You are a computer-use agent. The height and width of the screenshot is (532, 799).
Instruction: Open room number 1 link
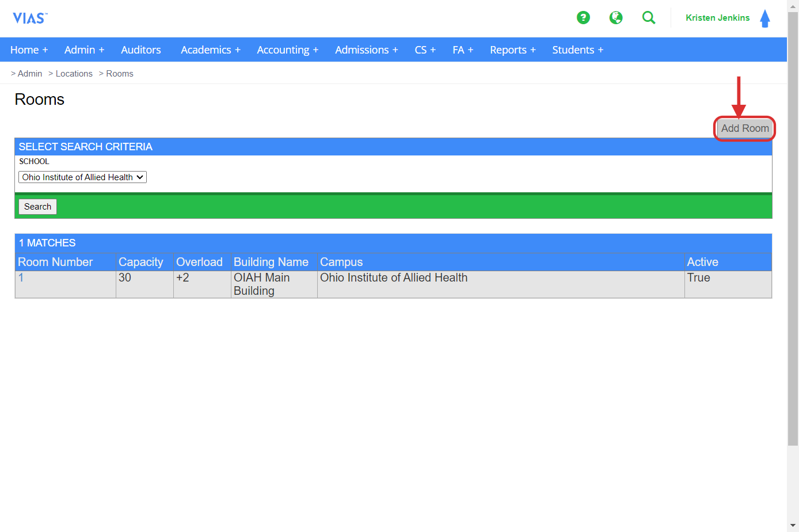21,278
